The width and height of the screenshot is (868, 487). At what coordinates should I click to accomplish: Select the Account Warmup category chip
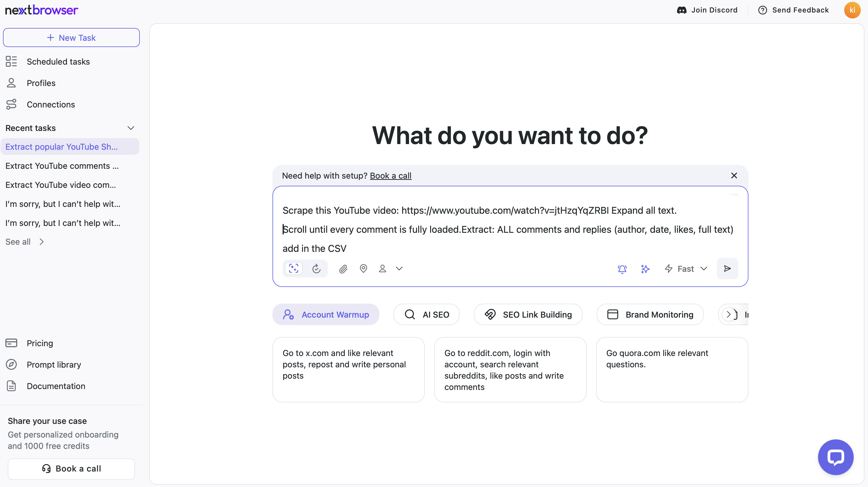[325, 314]
